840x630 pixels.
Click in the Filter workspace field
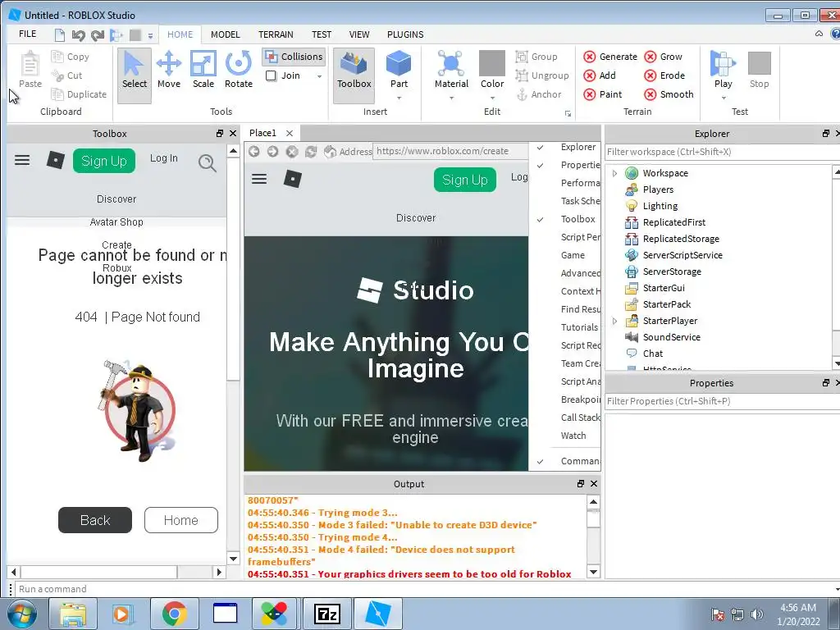[721, 152]
